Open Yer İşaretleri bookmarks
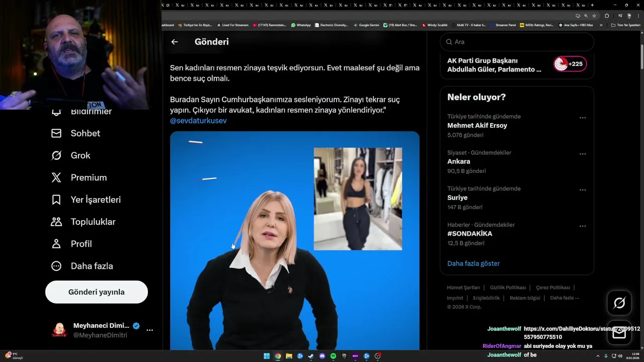The image size is (644, 362). (86, 200)
